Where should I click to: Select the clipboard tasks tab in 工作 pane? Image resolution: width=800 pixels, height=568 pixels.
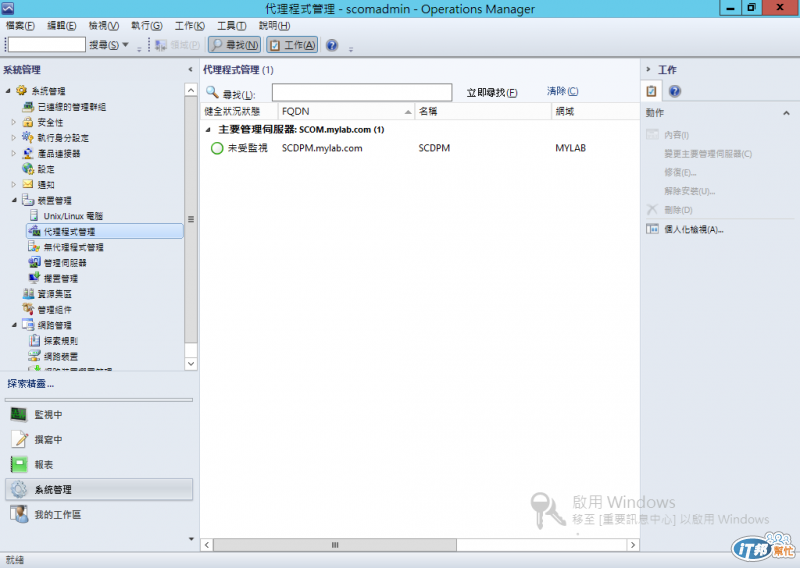tap(651, 91)
